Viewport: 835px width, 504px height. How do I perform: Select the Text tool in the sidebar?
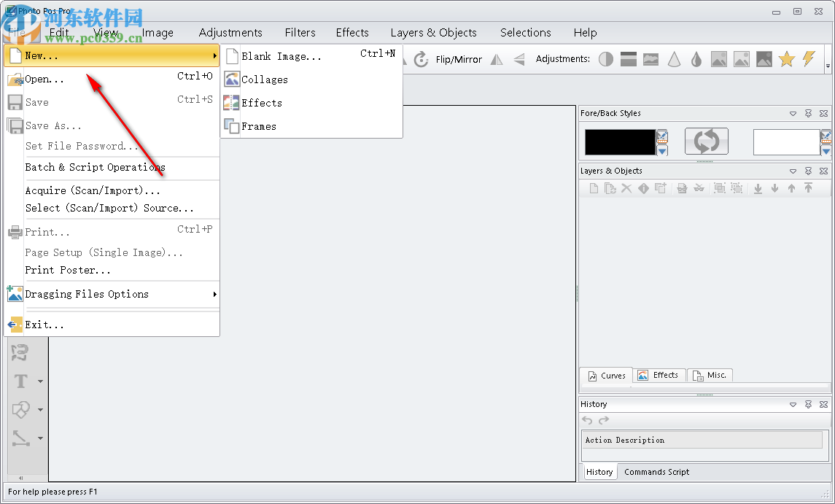pos(20,380)
